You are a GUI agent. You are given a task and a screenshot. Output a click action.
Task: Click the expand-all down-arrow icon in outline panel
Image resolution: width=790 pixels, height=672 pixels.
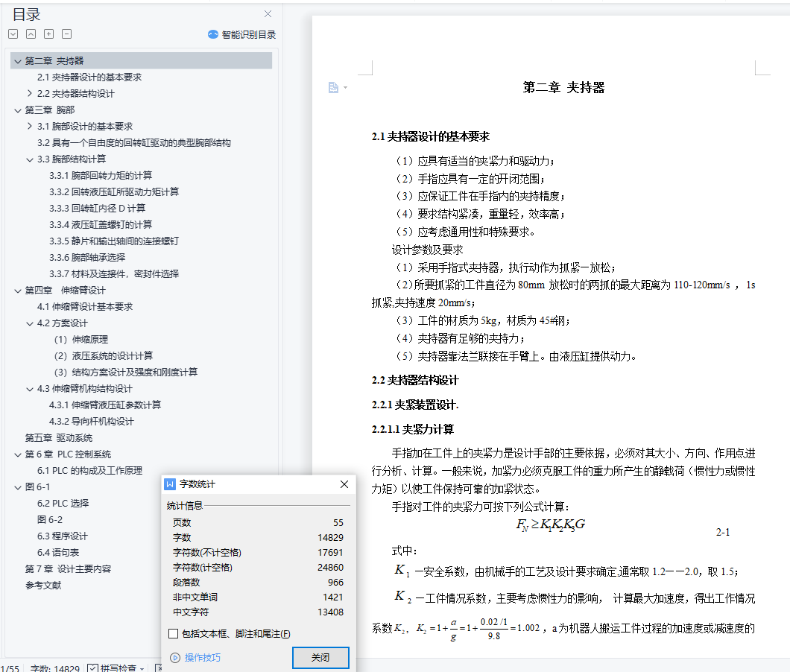point(13,34)
